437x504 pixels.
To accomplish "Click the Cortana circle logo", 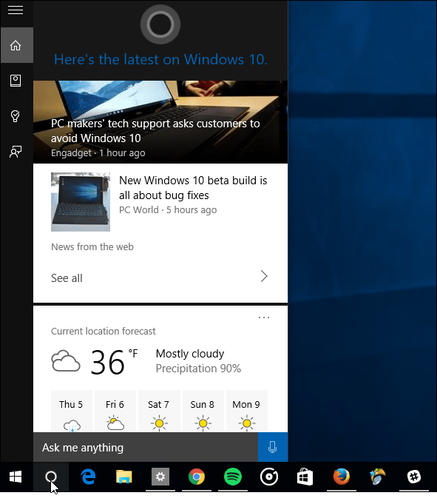I will click(160, 24).
